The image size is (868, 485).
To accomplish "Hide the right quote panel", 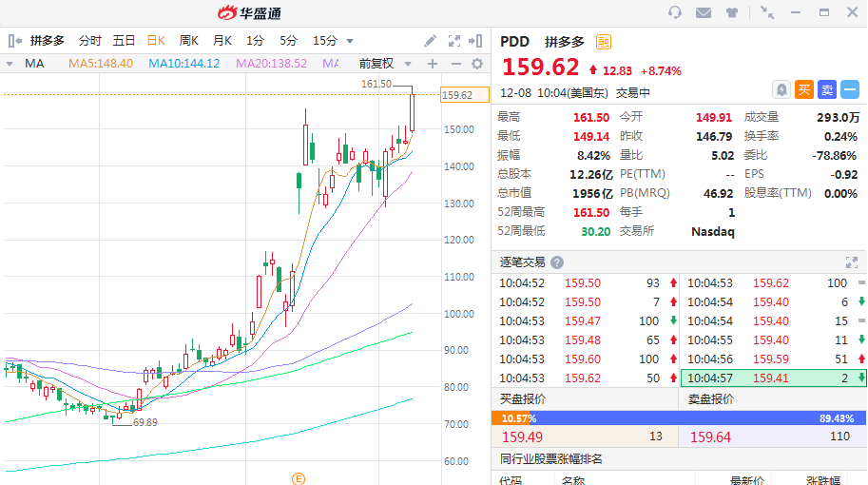I will [x=475, y=41].
